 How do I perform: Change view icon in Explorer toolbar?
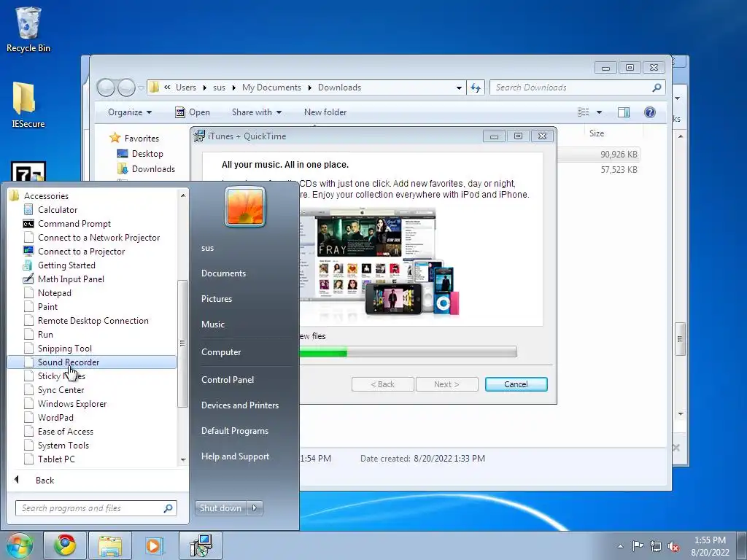click(x=583, y=112)
